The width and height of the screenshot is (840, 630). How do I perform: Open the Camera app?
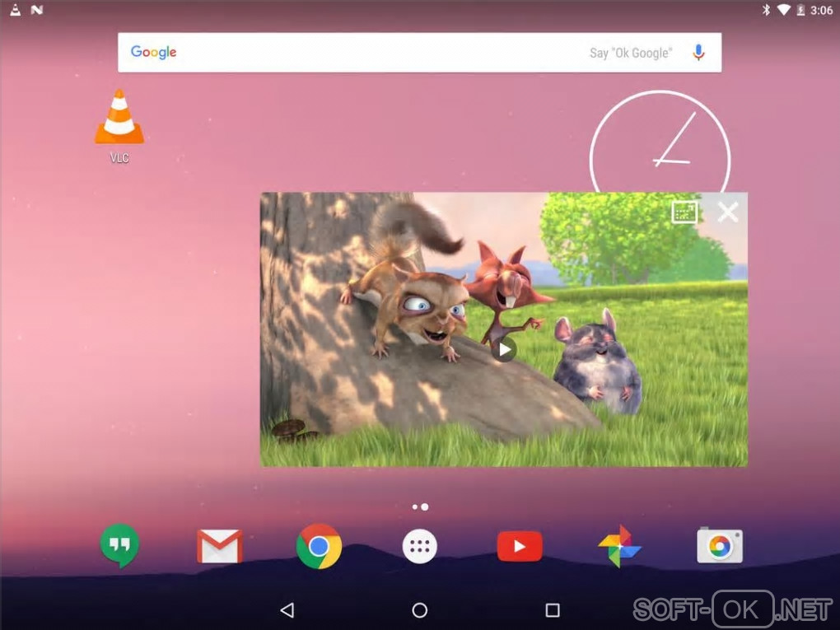click(x=720, y=546)
